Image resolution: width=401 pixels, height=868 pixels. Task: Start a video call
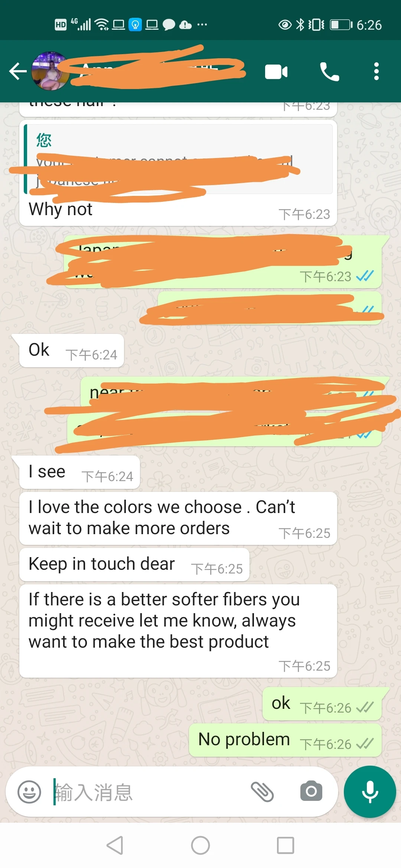point(276,72)
